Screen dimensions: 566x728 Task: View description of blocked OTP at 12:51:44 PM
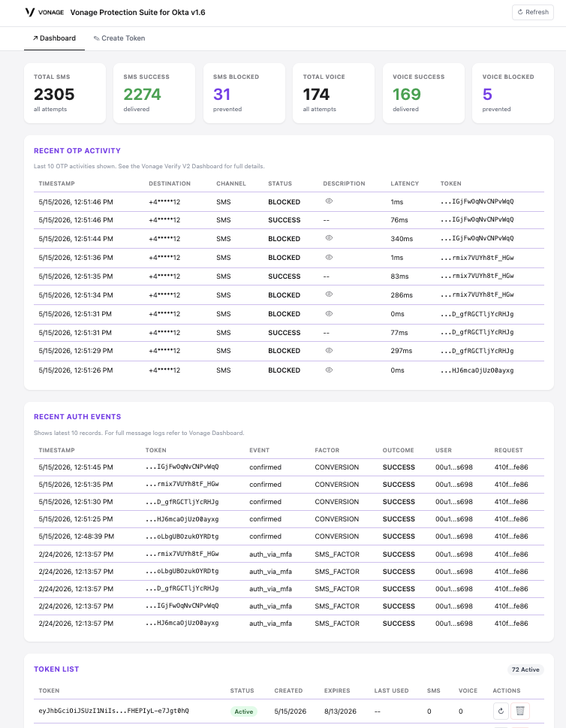[329, 237]
